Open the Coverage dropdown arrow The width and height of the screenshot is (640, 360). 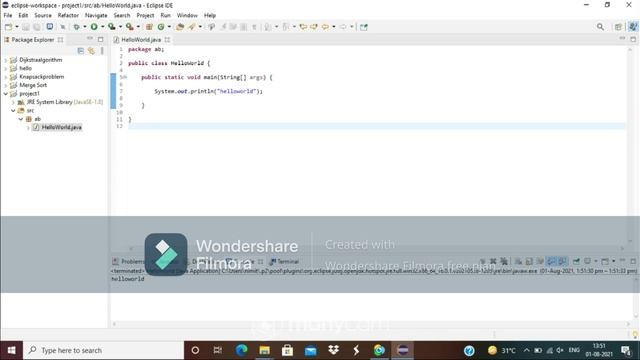point(120,27)
